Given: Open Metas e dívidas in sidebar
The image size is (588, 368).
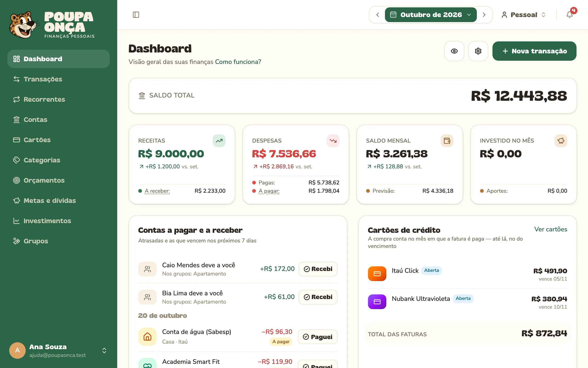Looking at the screenshot, I should (58, 201).
